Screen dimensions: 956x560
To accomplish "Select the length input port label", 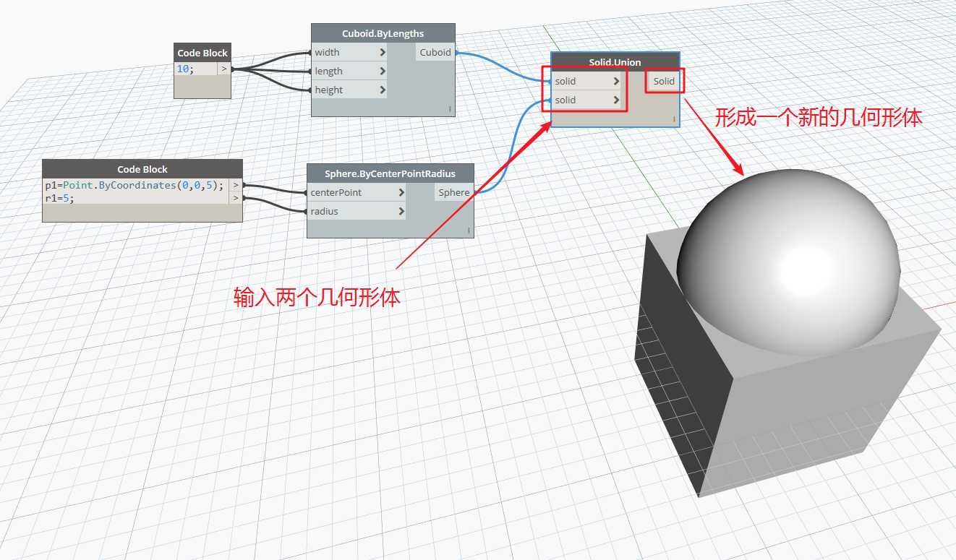I will coord(328,72).
